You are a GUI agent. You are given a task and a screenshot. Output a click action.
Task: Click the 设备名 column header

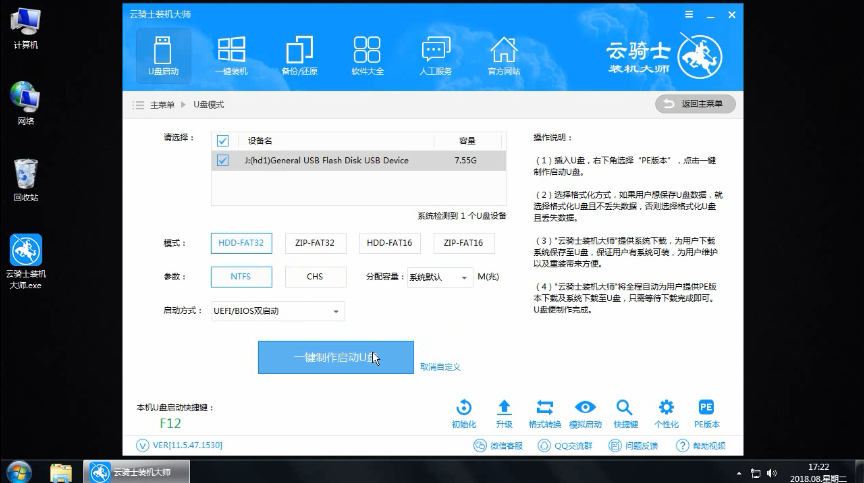260,141
